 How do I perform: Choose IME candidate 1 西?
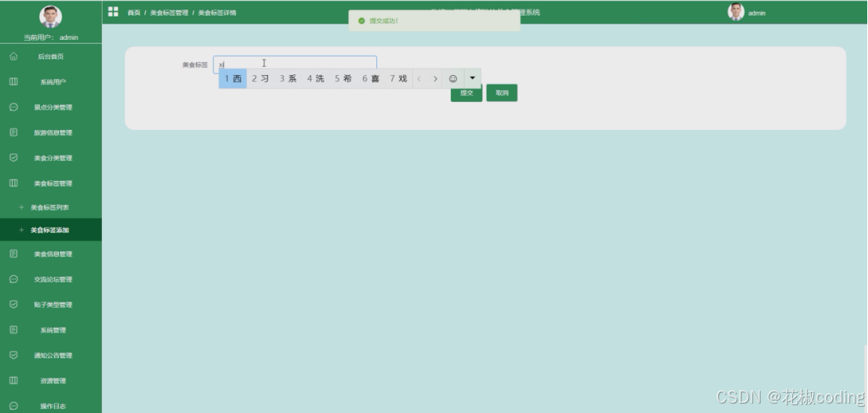(233, 78)
